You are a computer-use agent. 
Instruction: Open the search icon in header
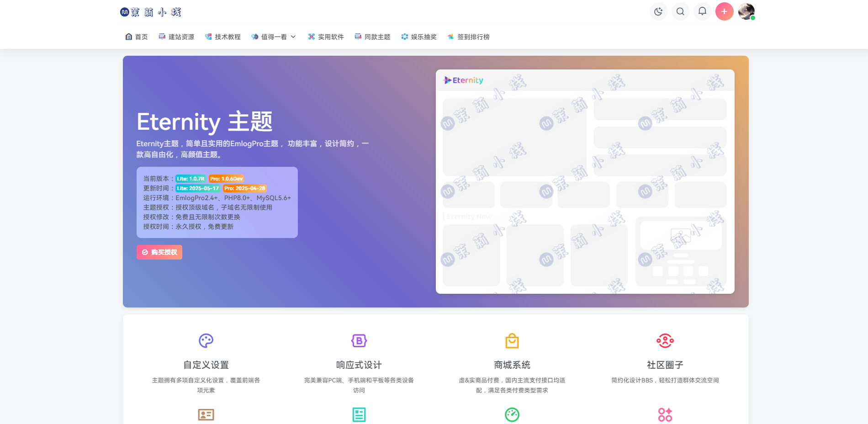click(680, 11)
